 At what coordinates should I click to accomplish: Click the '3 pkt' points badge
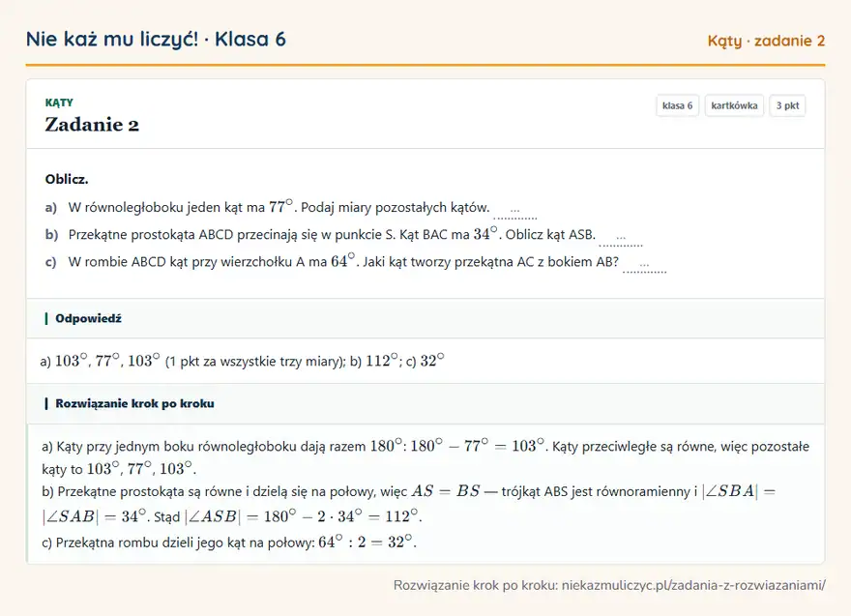pyautogui.click(x=787, y=105)
